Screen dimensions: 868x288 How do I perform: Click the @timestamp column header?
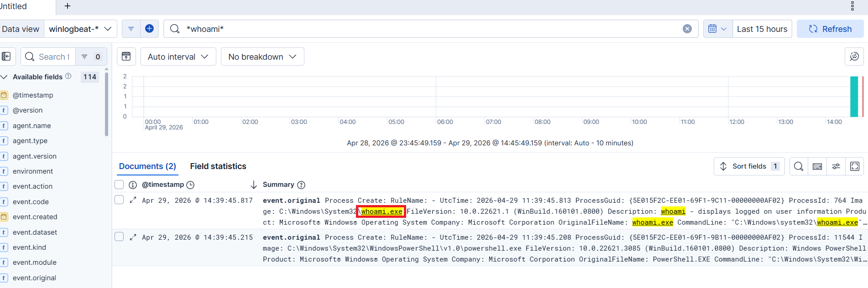coord(163,185)
